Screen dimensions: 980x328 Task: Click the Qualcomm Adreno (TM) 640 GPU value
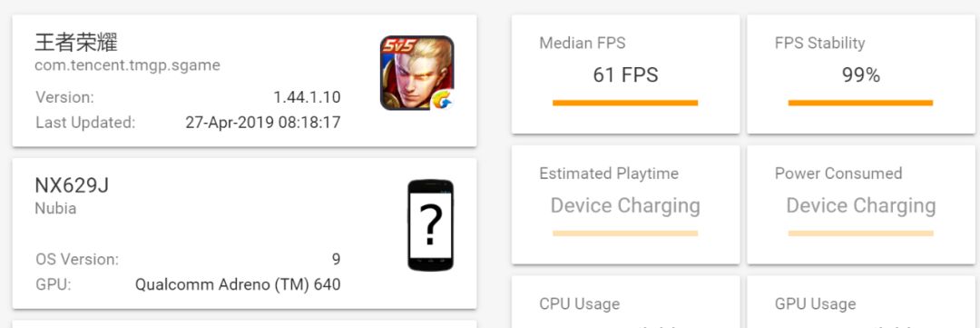[x=238, y=284]
